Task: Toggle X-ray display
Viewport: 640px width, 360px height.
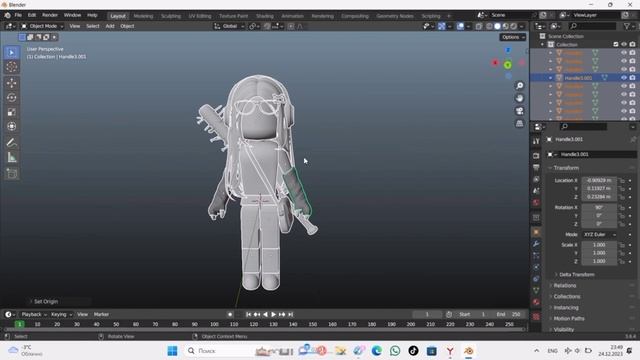Action: click(479, 26)
